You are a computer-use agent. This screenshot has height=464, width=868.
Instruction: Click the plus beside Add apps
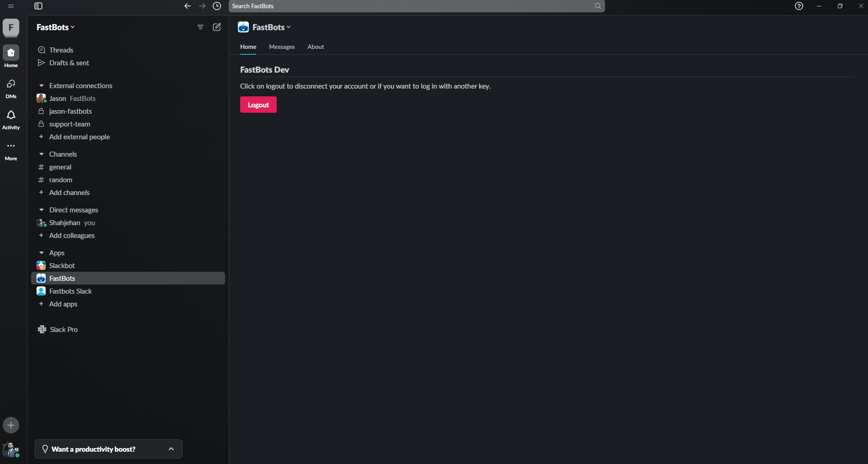pyautogui.click(x=41, y=304)
